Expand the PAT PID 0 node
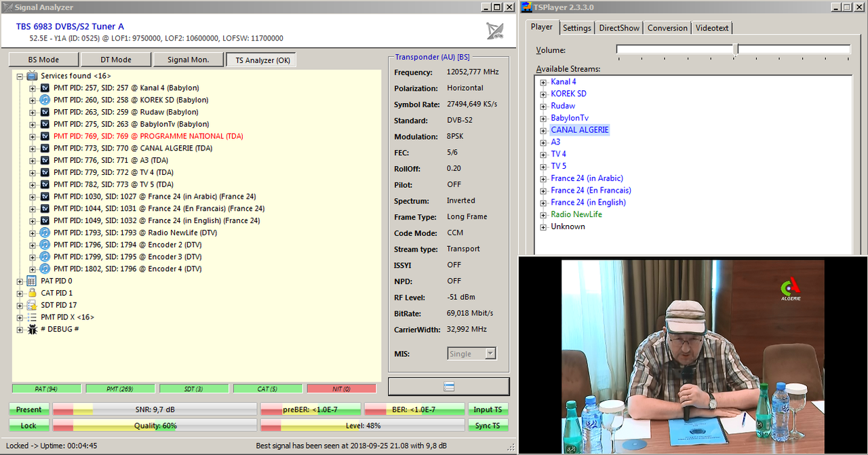Image resolution: width=868 pixels, height=455 pixels. coord(20,281)
